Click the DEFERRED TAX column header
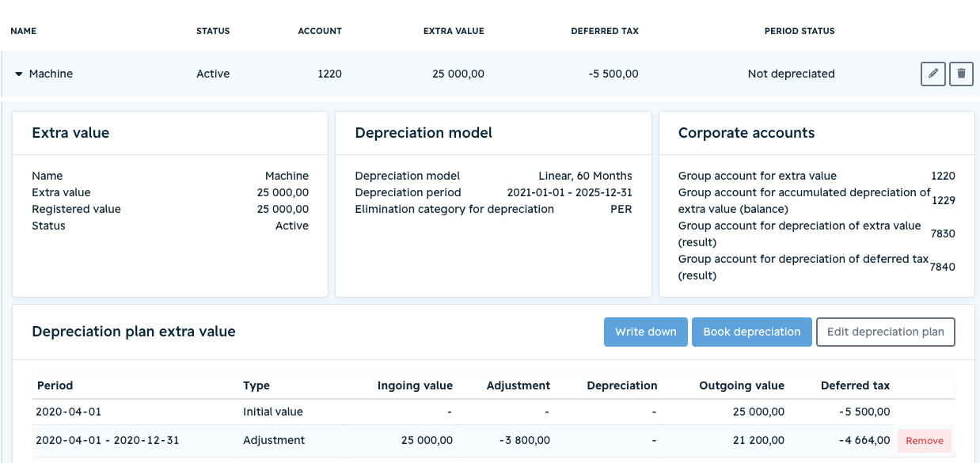This screenshot has width=980, height=463. click(x=605, y=31)
